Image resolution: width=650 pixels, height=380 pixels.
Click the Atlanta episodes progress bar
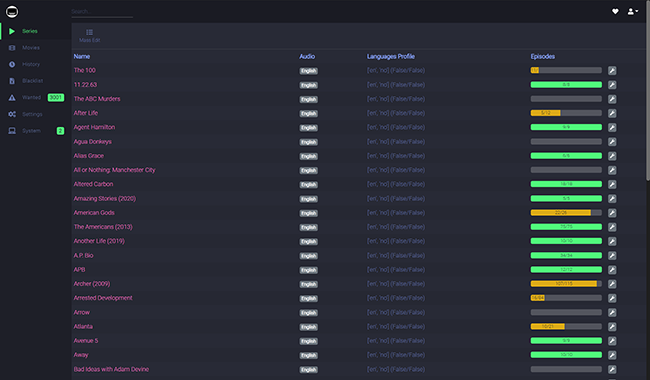click(x=566, y=326)
